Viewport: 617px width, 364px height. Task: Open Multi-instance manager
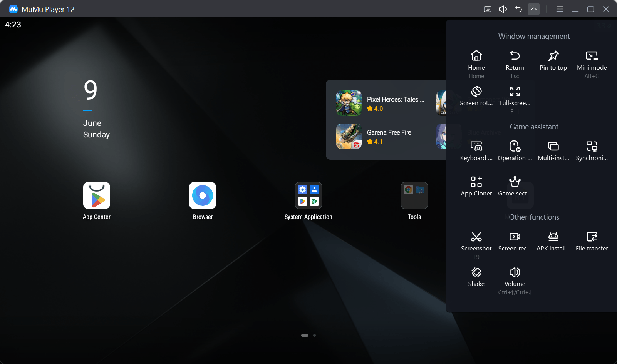point(553,147)
